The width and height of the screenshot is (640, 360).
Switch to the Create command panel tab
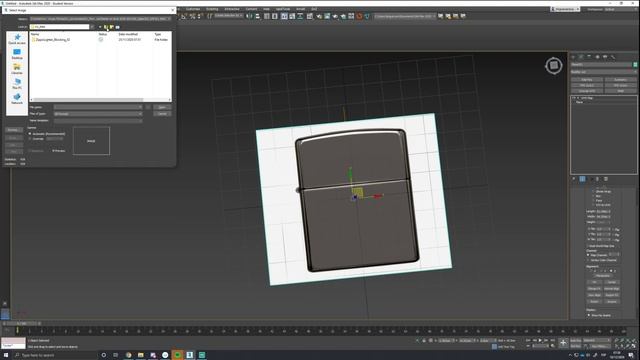[x=573, y=57]
